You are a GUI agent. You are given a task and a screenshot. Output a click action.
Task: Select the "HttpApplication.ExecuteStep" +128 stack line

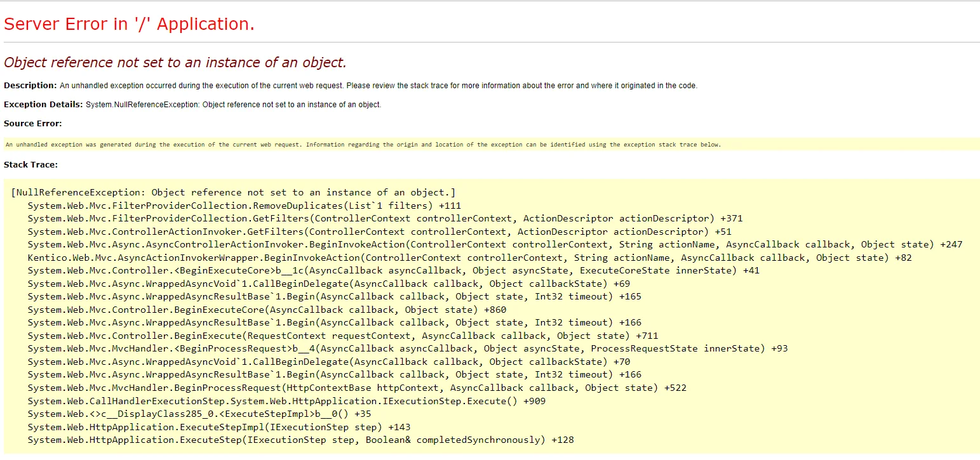point(301,440)
